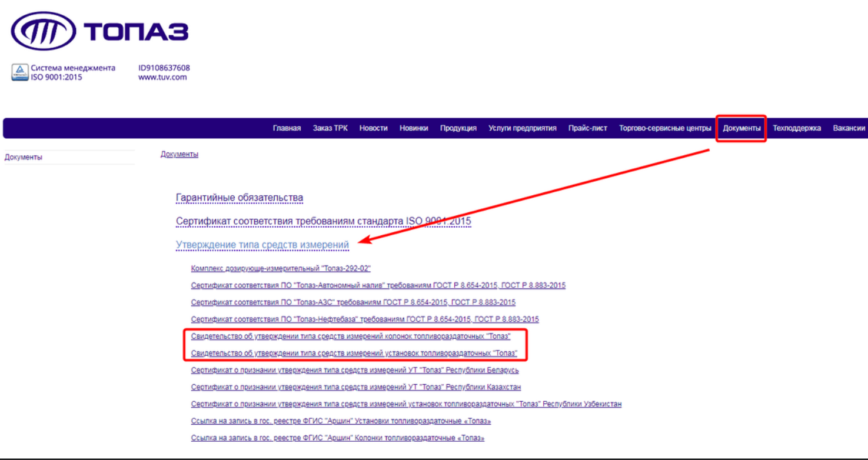Open Комплекс дозирующе-измерительный "Топаз-292-02" link

click(x=281, y=269)
